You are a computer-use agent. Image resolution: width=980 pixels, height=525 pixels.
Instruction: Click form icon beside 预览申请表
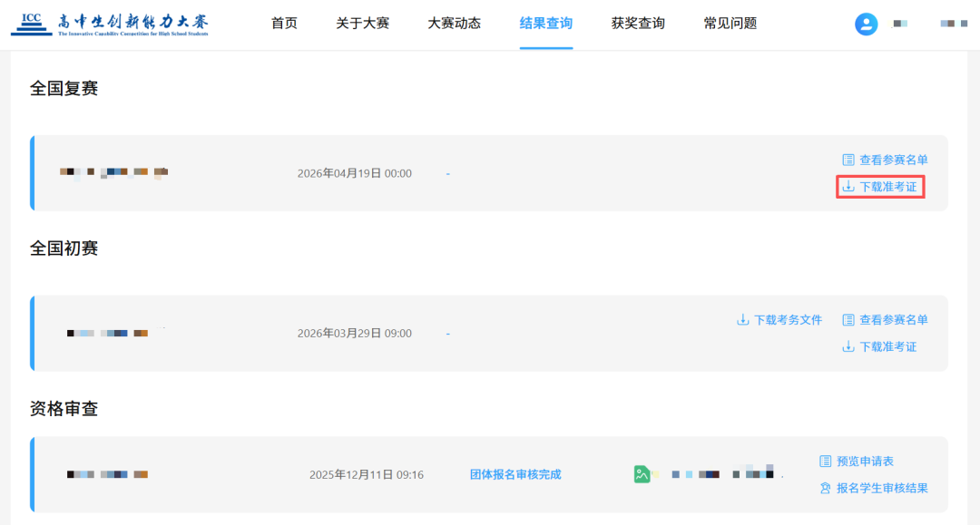(826, 462)
